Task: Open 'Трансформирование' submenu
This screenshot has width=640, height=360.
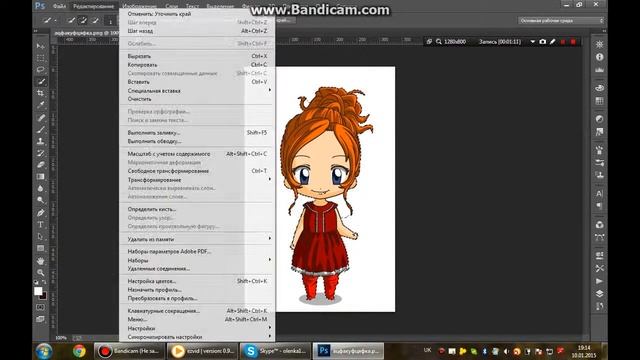Action: (x=197, y=180)
